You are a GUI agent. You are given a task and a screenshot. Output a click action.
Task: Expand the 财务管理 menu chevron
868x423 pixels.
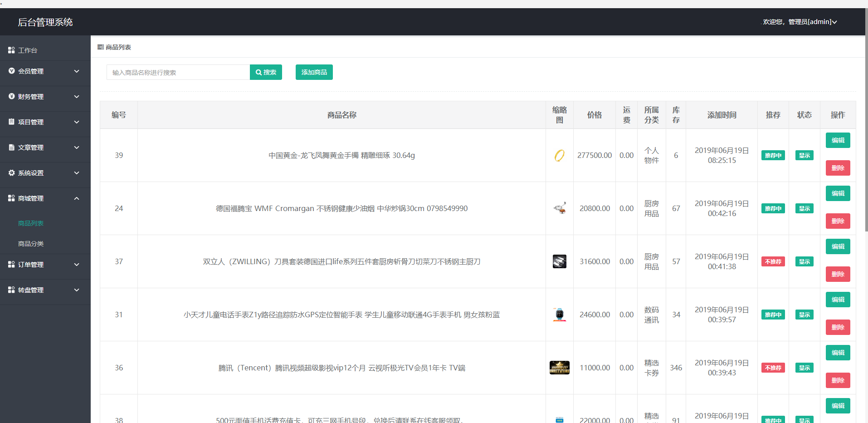(77, 97)
